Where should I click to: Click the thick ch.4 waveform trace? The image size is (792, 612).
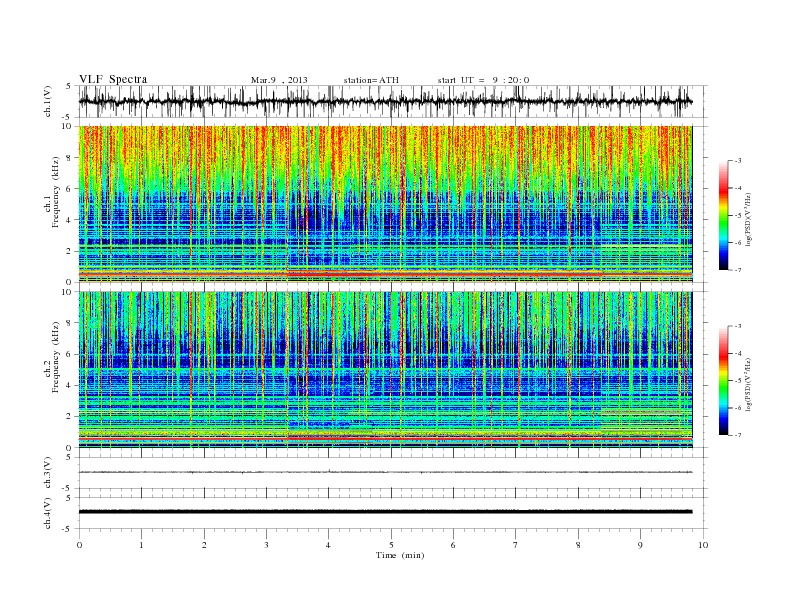point(385,512)
